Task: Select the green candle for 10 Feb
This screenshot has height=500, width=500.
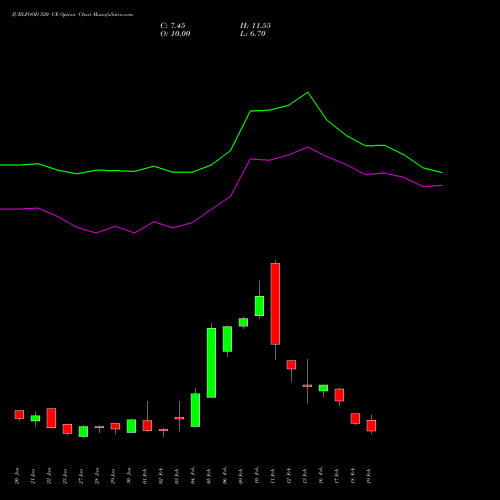Action: click(259, 306)
